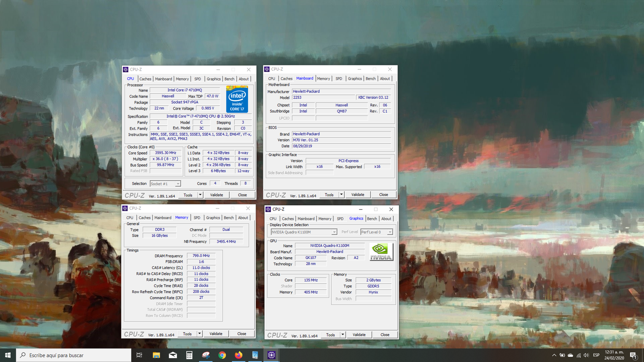644x362 pixels.
Task: Click the 'Intel Core i7 4710MQ' name field
Action: click(x=184, y=90)
